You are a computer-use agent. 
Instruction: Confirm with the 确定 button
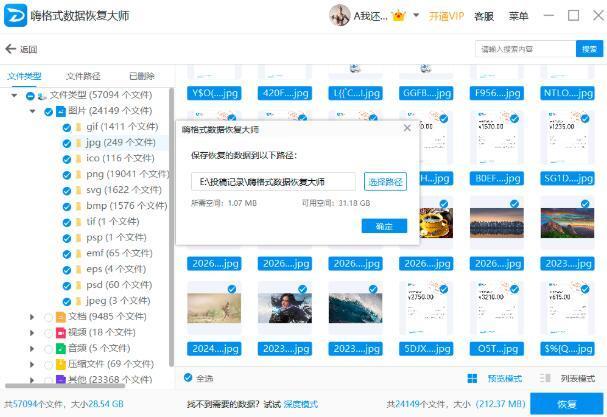384,226
